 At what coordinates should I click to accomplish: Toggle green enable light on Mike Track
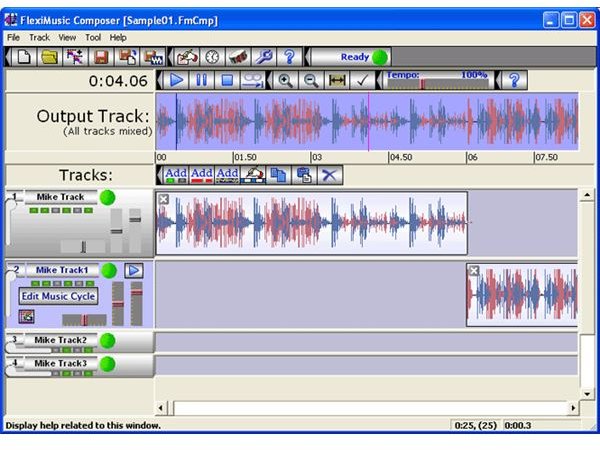(108, 197)
